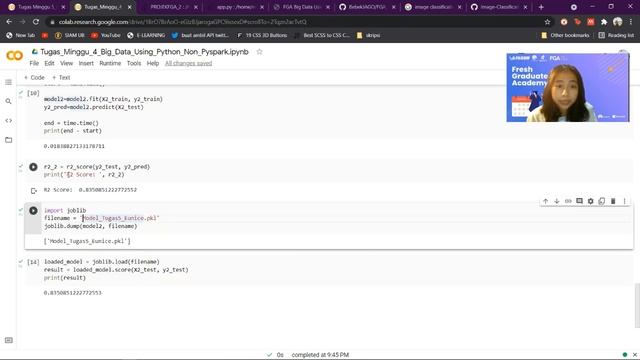Clear output of the R2 Score cell
Screen dimensions: 640x360
(34, 191)
